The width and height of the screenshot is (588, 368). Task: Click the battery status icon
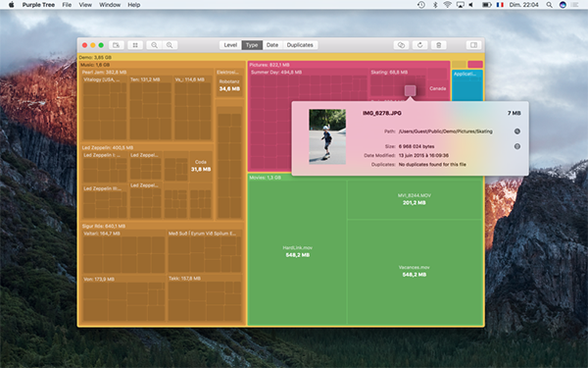[487, 5]
